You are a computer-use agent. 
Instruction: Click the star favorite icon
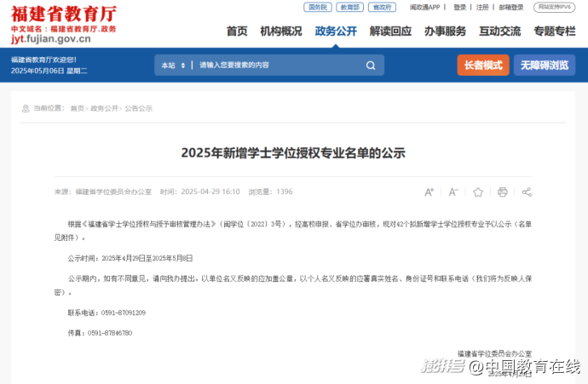click(478, 192)
